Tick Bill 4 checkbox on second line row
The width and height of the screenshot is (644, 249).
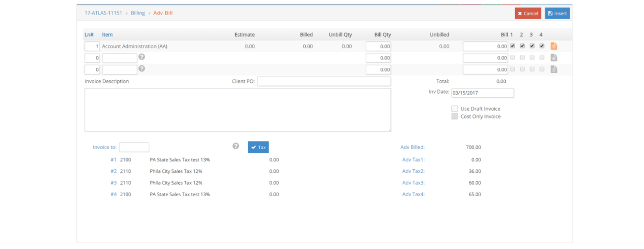point(541,57)
